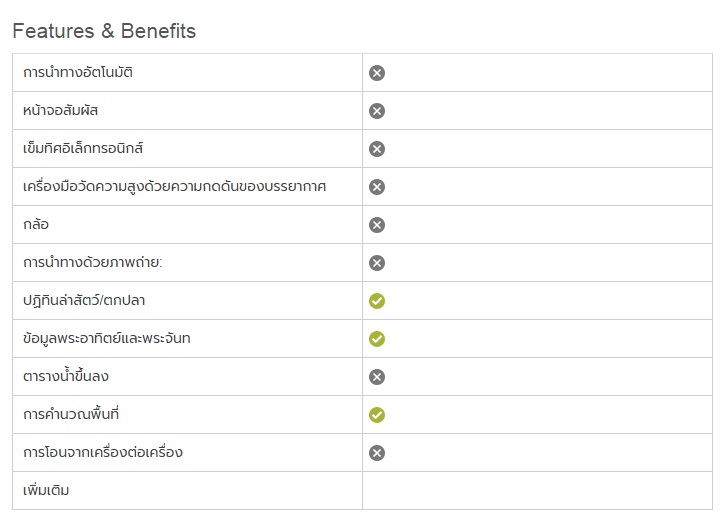Click X icon for การโอนจากเครื่องต่อเครื่อง

[x=377, y=453]
